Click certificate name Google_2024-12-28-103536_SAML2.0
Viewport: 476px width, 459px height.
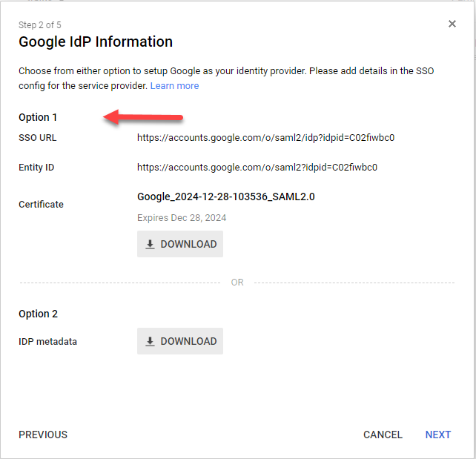pos(226,197)
